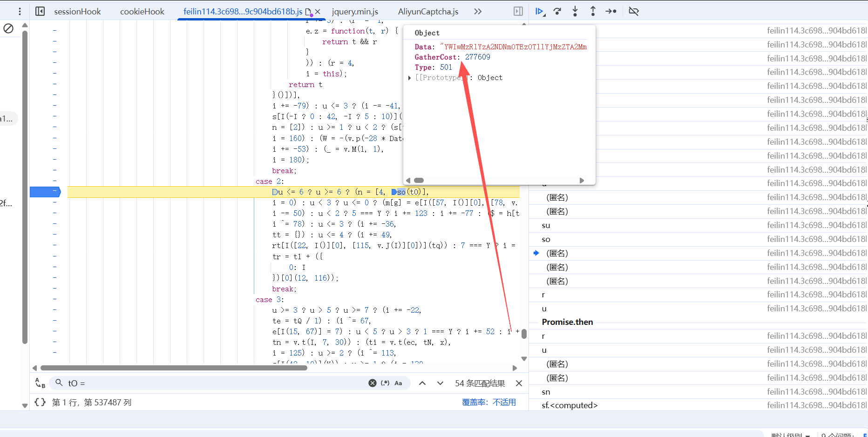Click the case 2: code line

click(x=270, y=182)
